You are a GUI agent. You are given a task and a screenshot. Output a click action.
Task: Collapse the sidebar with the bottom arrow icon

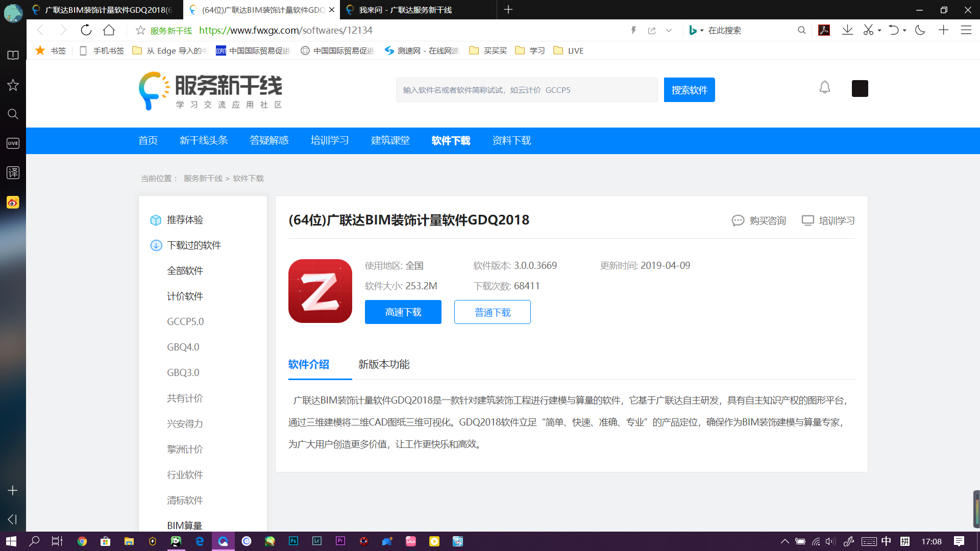point(13,519)
